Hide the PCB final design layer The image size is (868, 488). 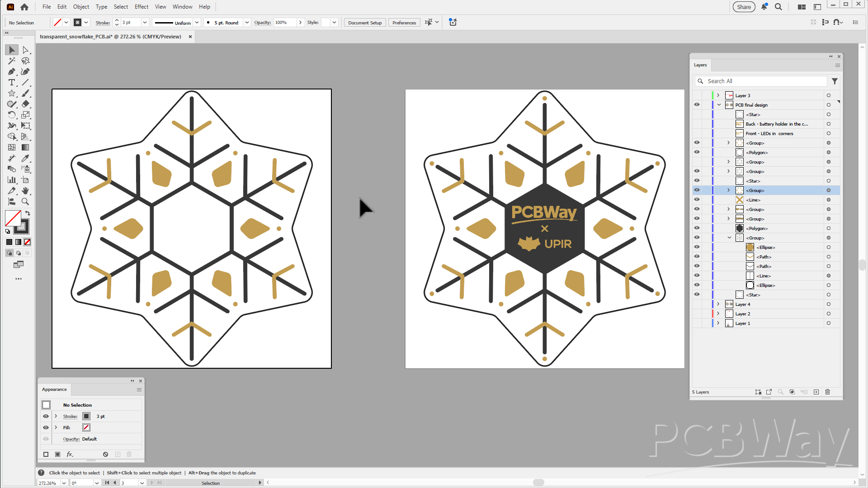click(x=697, y=105)
